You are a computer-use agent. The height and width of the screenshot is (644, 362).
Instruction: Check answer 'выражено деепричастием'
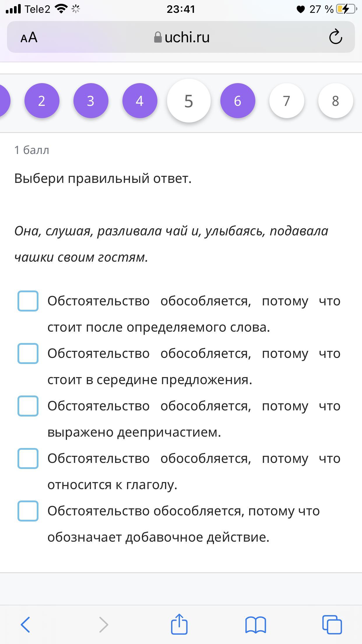click(x=28, y=406)
